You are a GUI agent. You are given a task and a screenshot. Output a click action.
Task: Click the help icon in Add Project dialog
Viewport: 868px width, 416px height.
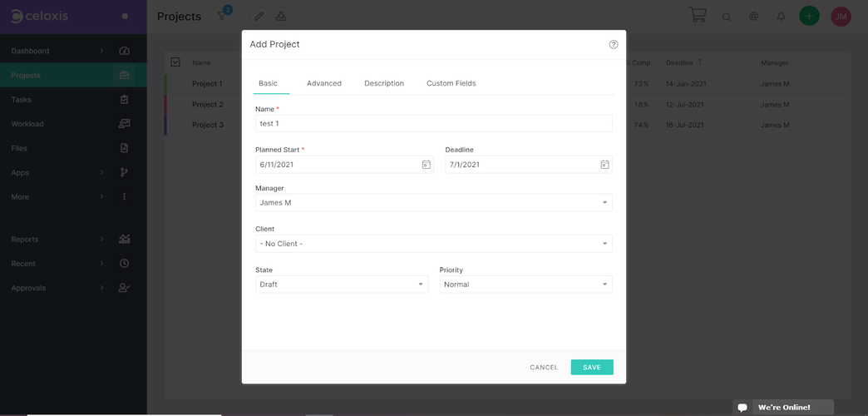tap(614, 45)
